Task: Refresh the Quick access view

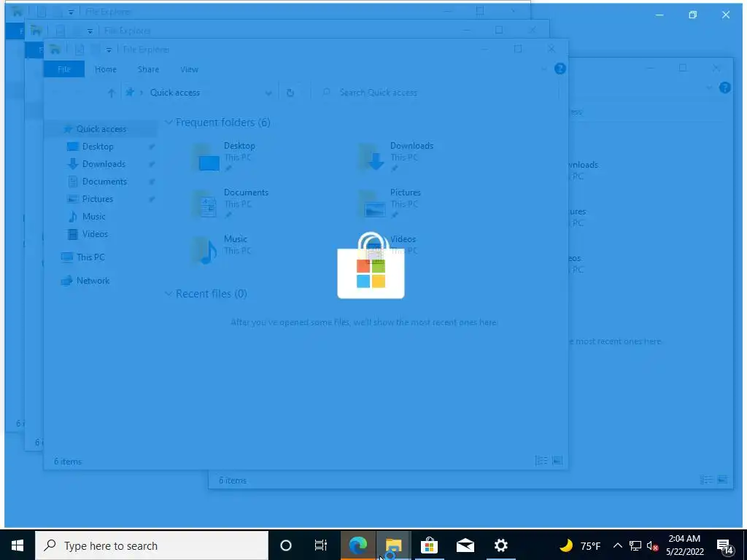Action: tap(290, 93)
